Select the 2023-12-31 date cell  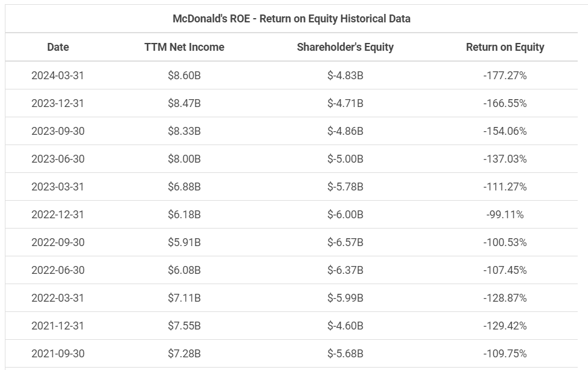pos(58,103)
